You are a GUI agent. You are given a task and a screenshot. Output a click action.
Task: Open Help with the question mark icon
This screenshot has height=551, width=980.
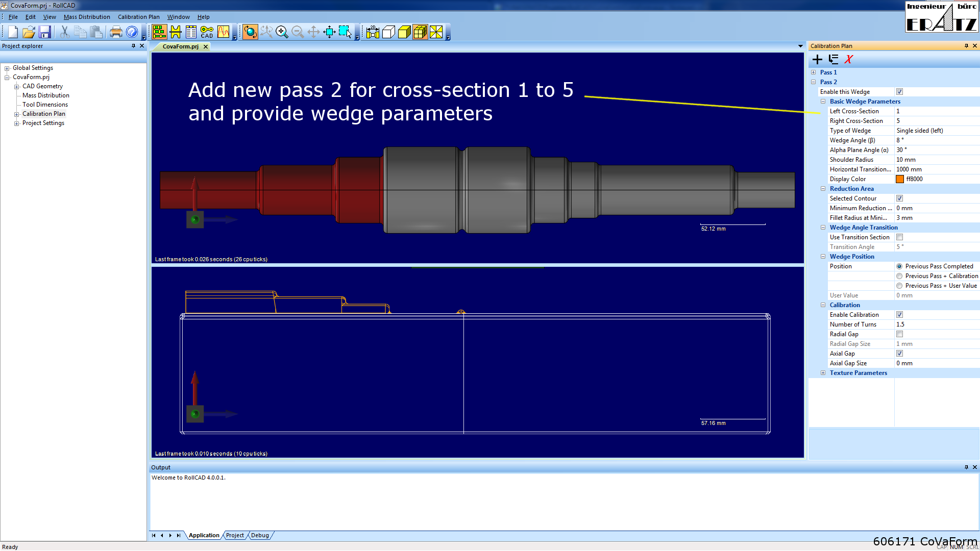(132, 32)
